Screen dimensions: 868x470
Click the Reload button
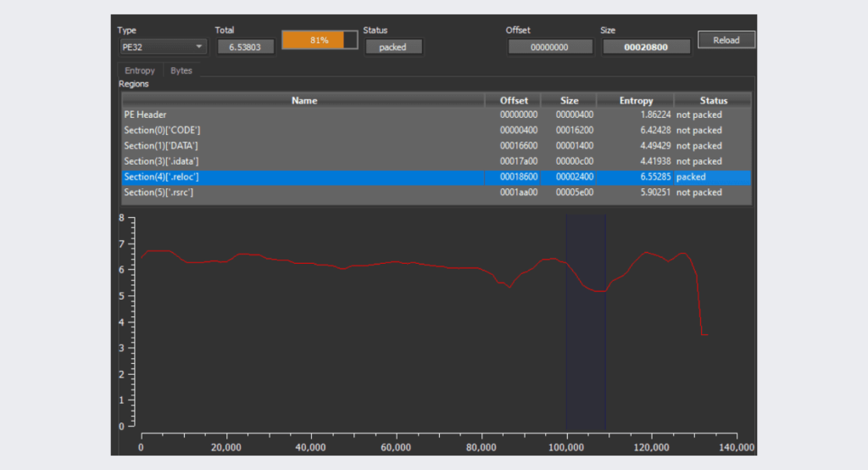click(726, 40)
